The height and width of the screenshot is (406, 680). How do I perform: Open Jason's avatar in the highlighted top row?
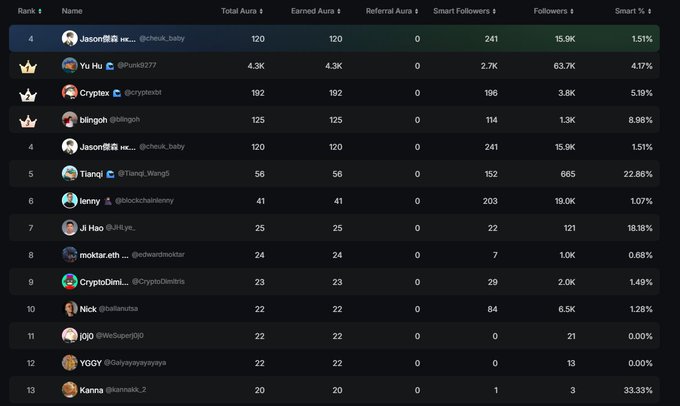(x=69, y=39)
